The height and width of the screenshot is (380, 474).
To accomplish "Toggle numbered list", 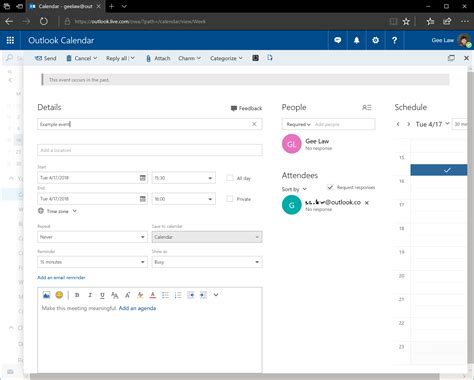I will point(178,295).
